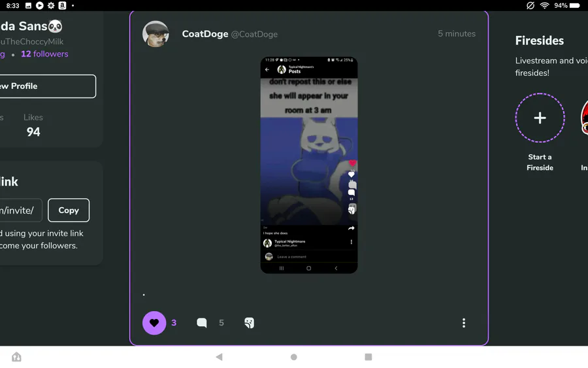The height and width of the screenshot is (368, 588).
Task: Open the post's three-dot options menu
Action: tap(463, 323)
